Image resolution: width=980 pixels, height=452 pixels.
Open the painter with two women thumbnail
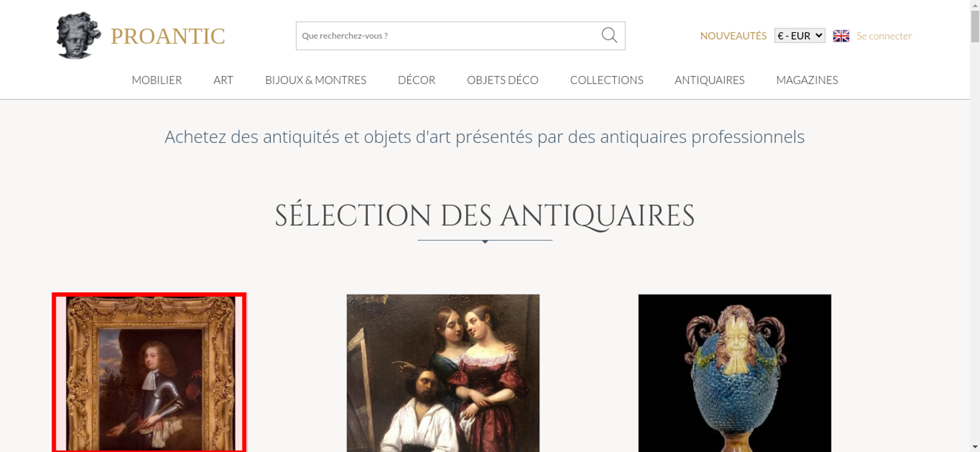pos(443,373)
